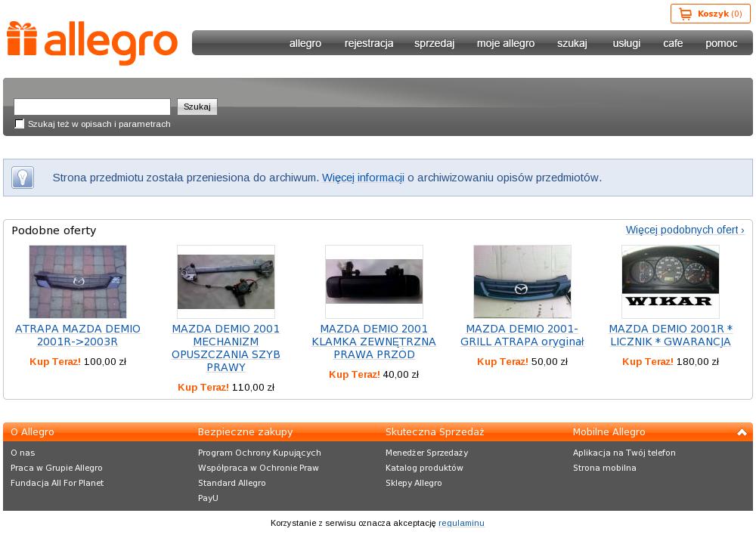756x538 pixels.
Task: Open Aplikacja na Twój telefon link
Action: pos(624,453)
